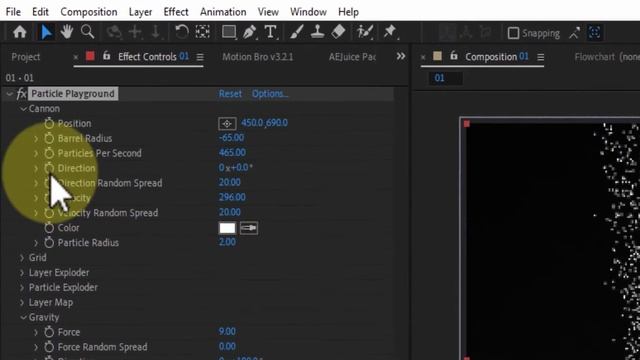640x360 pixels.
Task: Open the File menu
Action: [13, 12]
